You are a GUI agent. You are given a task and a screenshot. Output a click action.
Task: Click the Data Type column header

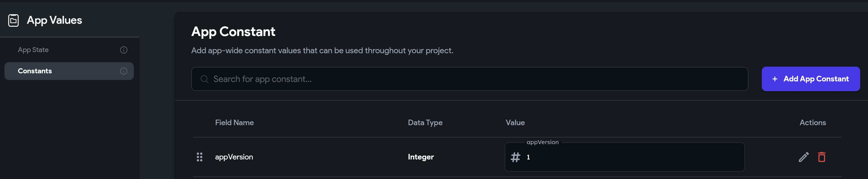coord(425,122)
